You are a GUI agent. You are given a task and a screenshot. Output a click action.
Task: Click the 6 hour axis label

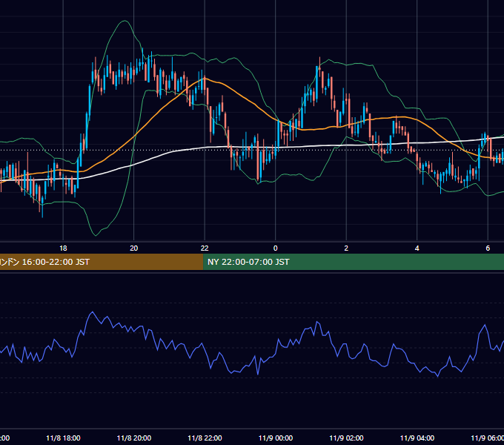point(488,248)
